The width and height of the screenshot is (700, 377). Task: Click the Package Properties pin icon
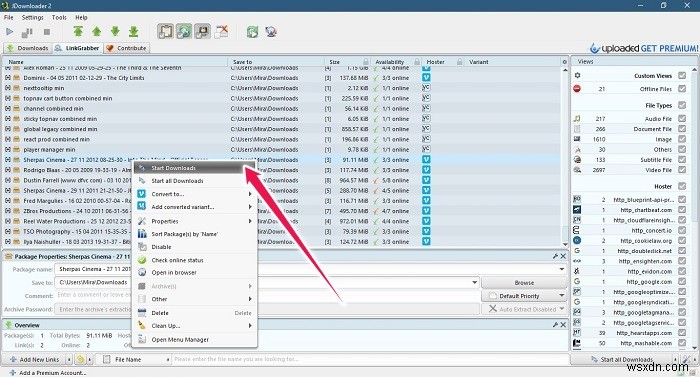coord(555,256)
